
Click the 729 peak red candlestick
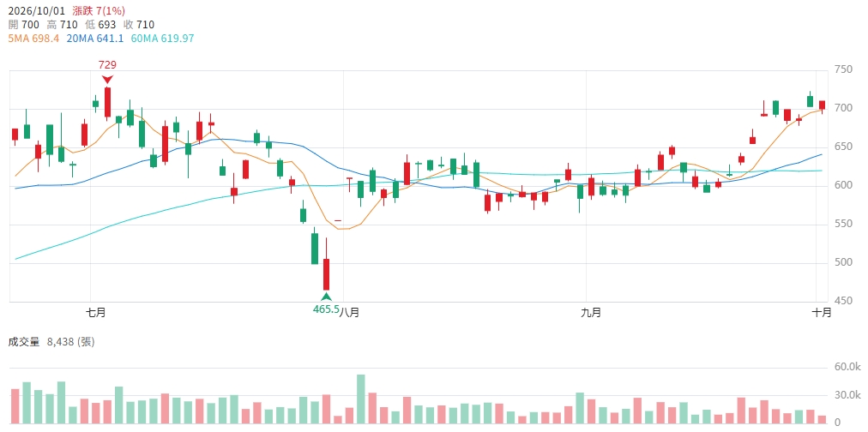point(107,102)
